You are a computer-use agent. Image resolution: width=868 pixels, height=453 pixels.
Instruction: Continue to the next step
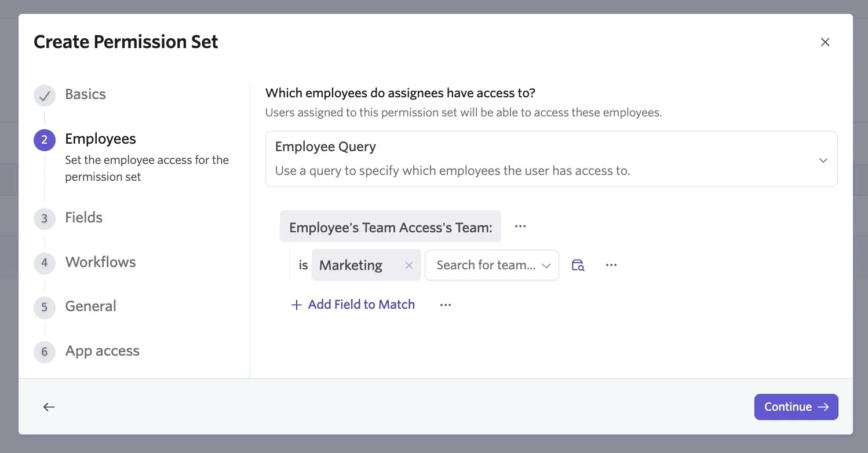tap(796, 407)
